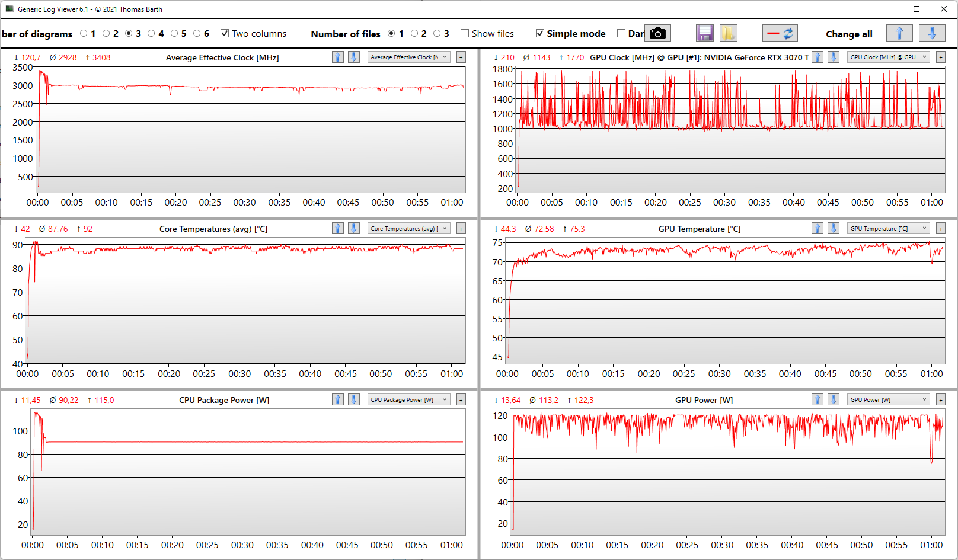Screen dimensions: 958x560
Task: Select 2 for number of files
Action: point(414,33)
